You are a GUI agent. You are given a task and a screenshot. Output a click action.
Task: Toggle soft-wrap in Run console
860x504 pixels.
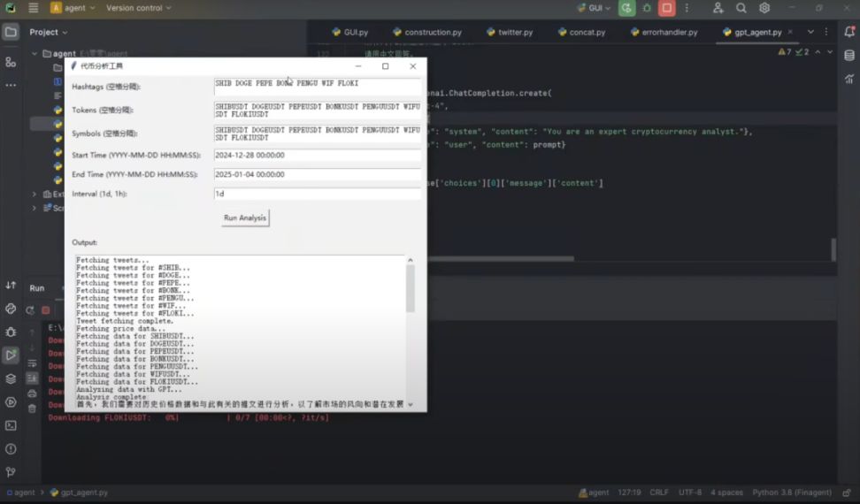33,363
